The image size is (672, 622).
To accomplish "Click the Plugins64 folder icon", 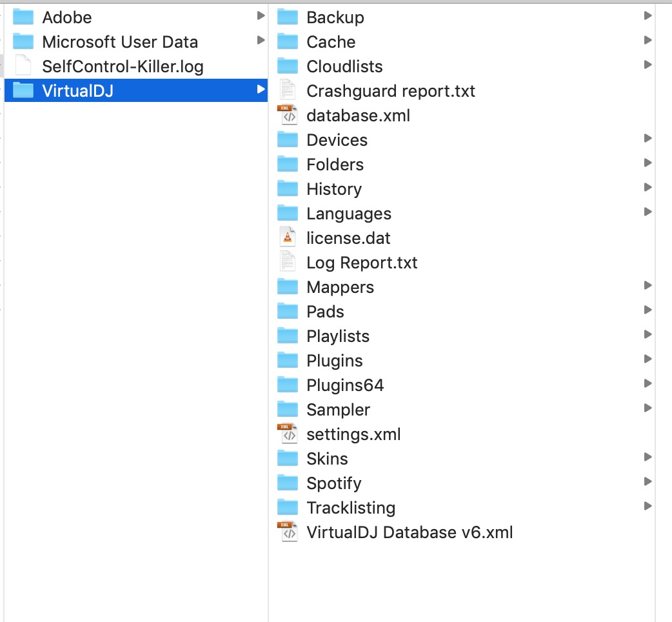I will 288,385.
